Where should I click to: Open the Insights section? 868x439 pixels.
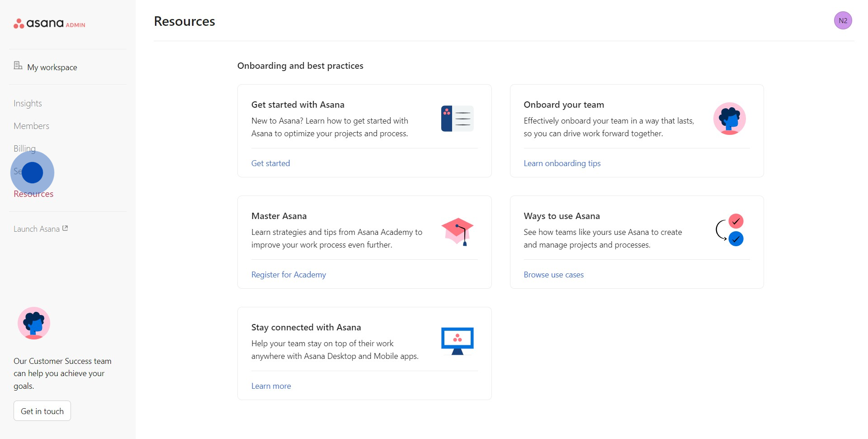pos(28,104)
